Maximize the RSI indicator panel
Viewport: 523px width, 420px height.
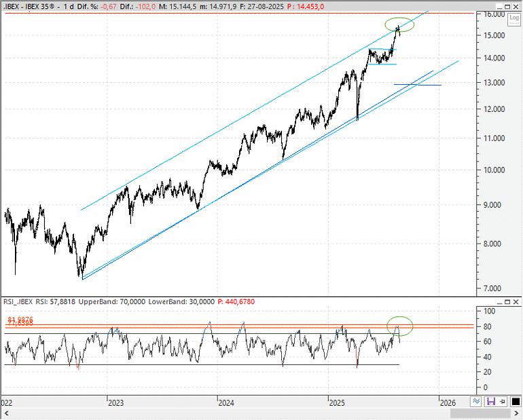pyautogui.click(x=507, y=302)
